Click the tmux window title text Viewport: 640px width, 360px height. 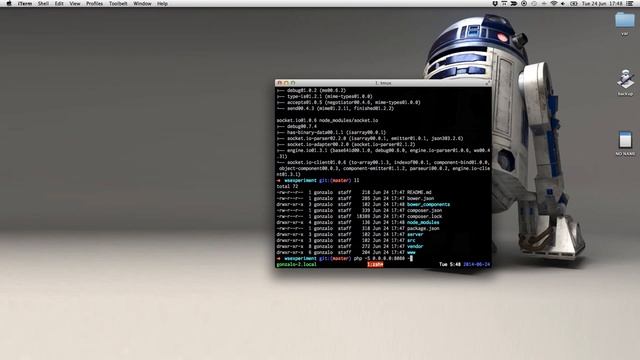tap(383, 83)
